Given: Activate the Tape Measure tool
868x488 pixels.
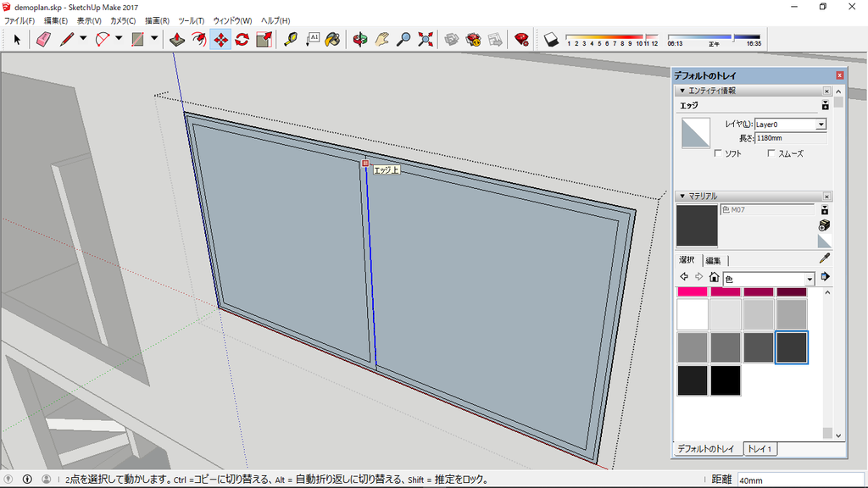Looking at the screenshot, I should click(x=291, y=39).
